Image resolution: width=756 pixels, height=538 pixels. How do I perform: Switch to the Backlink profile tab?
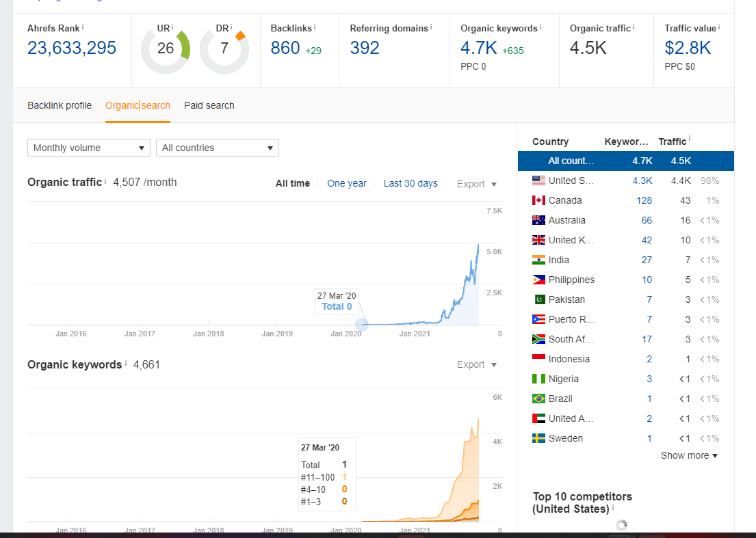tap(60, 105)
